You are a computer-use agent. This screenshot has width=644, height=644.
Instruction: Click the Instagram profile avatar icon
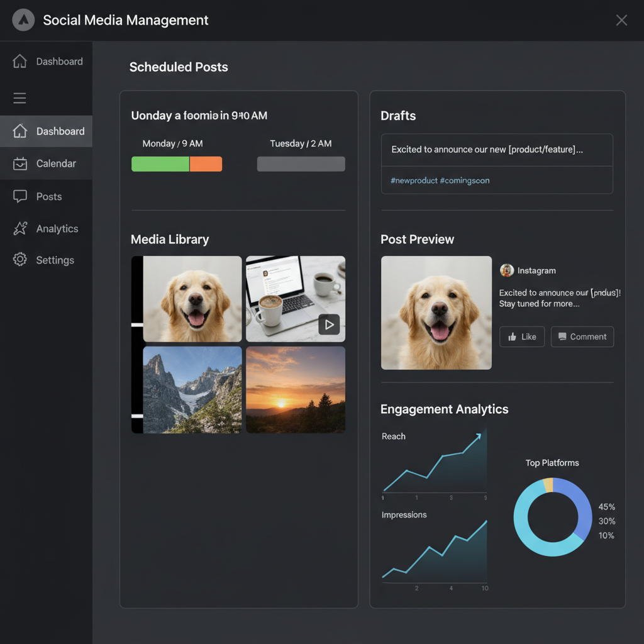click(x=507, y=270)
